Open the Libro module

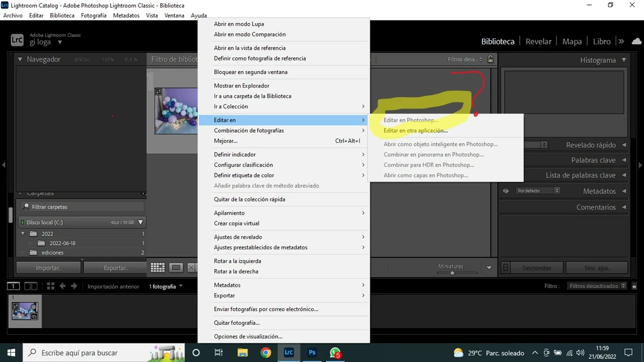pyautogui.click(x=602, y=41)
